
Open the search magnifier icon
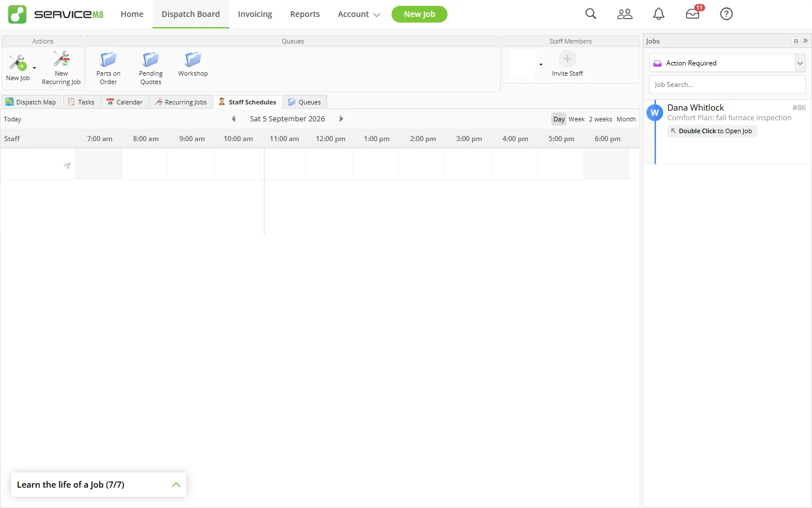[x=590, y=14]
